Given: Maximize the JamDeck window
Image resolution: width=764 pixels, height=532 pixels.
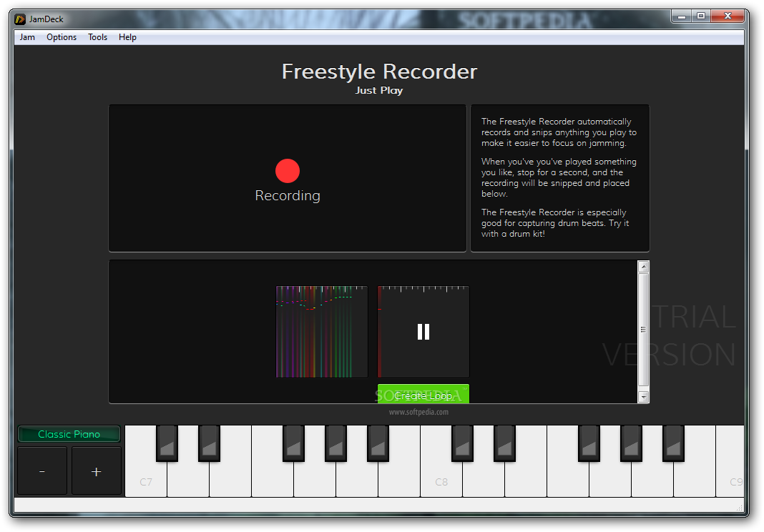Looking at the screenshot, I should (701, 16).
